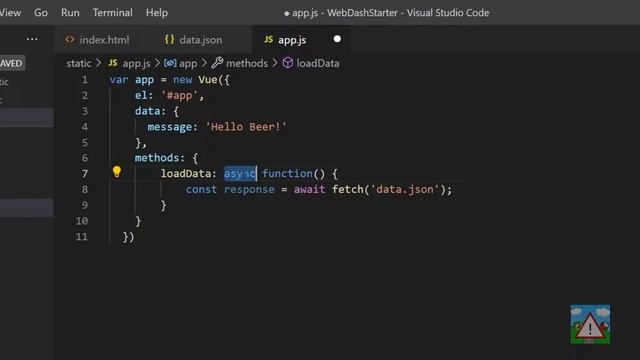Click 'Hello Beer!' string on line 4
Image resolution: width=640 pixels, height=360 pixels.
coord(246,127)
